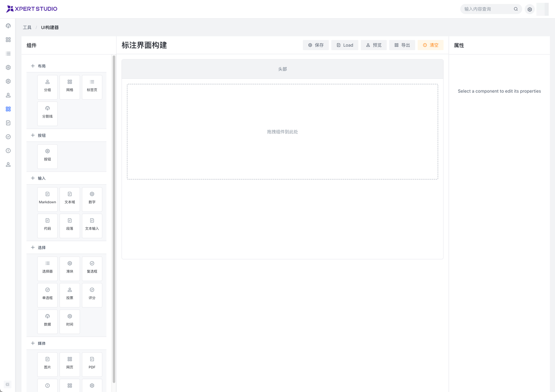The width and height of the screenshot is (555, 392).
Task: Select the 网页 component card
Action: point(70,364)
